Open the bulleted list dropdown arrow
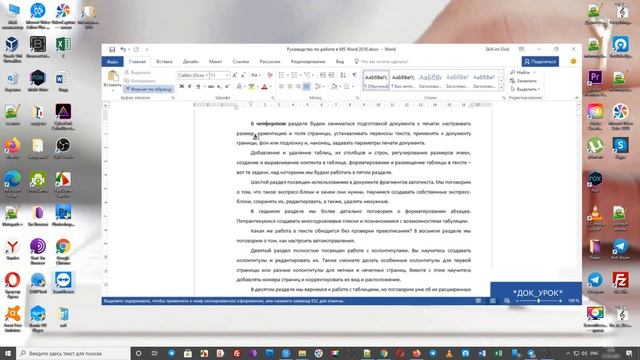This screenshot has width=640, height=360. click(x=287, y=75)
